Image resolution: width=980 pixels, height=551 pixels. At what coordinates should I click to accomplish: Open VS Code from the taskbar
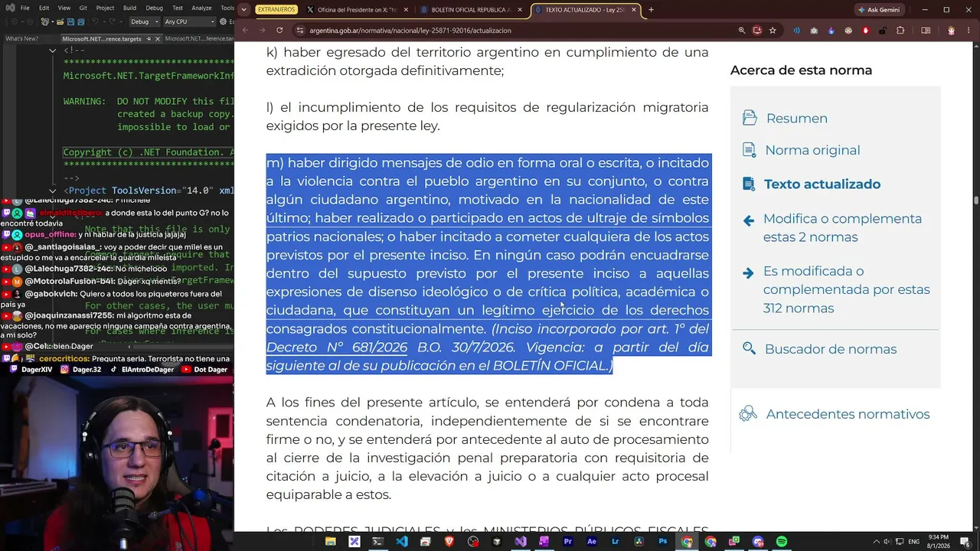[x=402, y=542]
